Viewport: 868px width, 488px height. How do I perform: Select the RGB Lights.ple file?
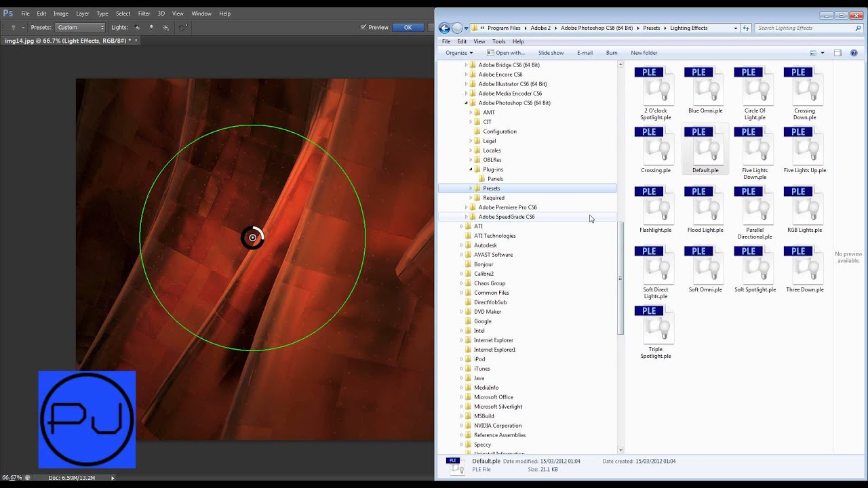(804, 209)
